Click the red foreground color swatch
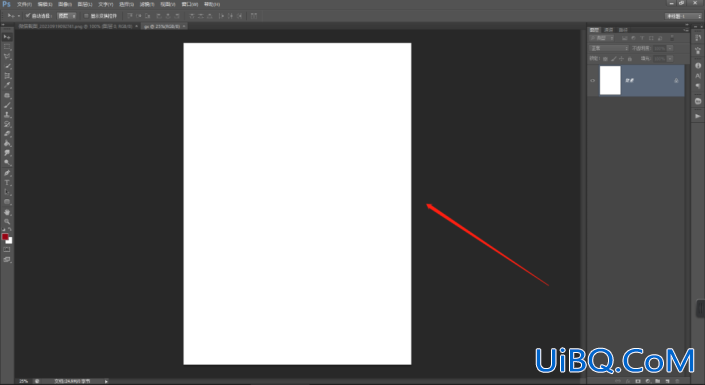The height and width of the screenshot is (385, 705). (5, 237)
